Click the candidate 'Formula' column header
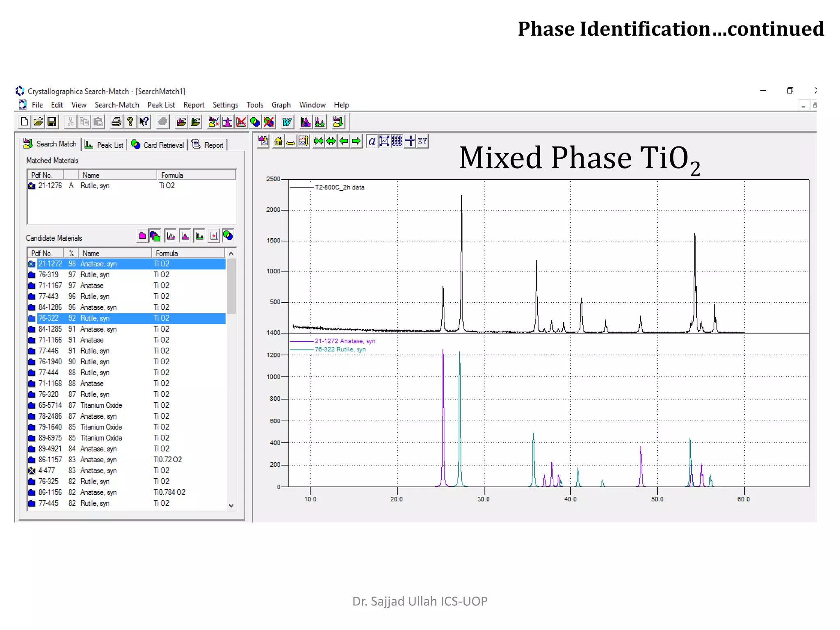The image size is (840, 630). click(x=188, y=253)
